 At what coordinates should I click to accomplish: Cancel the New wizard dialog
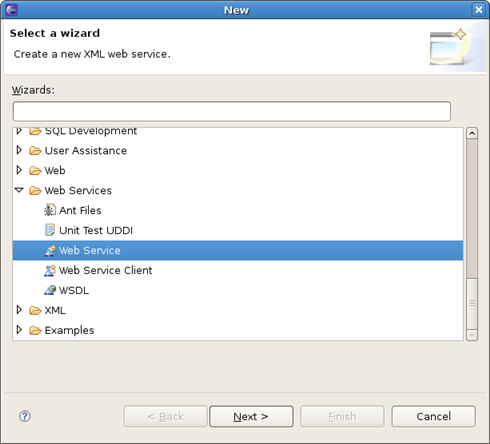coord(433,416)
